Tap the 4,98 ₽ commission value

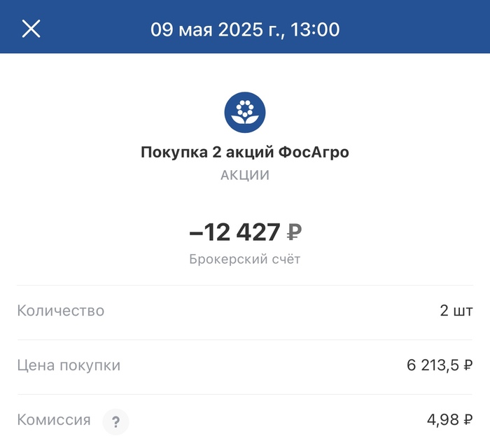coord(450,419)
